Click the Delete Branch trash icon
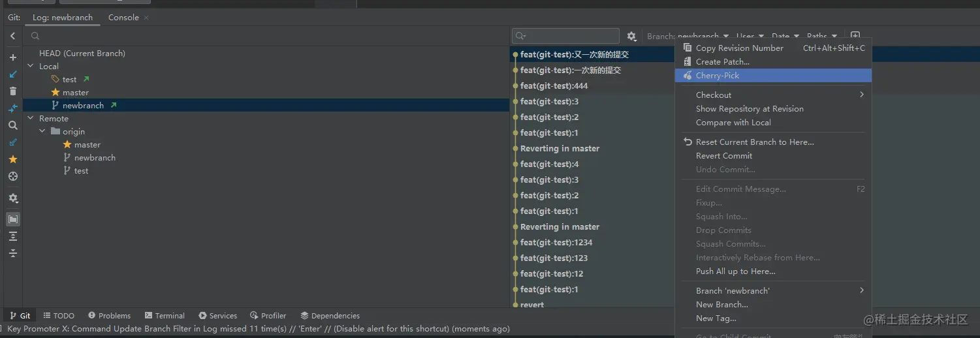Screen dimensions: 980x338 (x=13, y=91)
